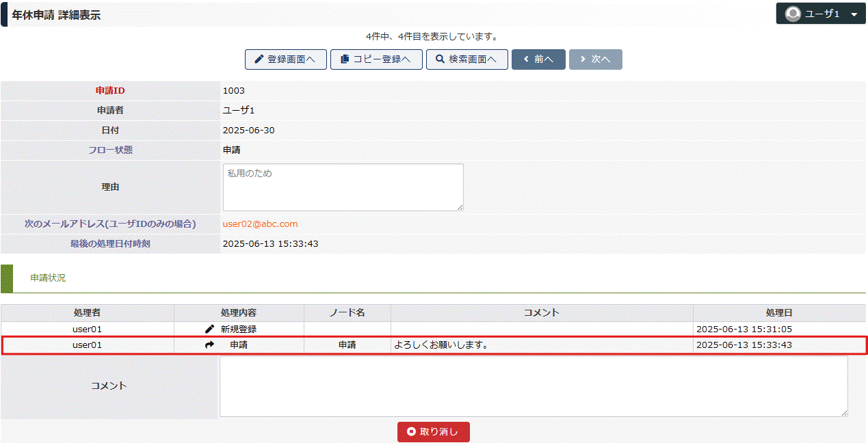Select the 申請状況 section heading
Image resolution: width=868 pixels, height=443 pixels.
click(48, 278)
